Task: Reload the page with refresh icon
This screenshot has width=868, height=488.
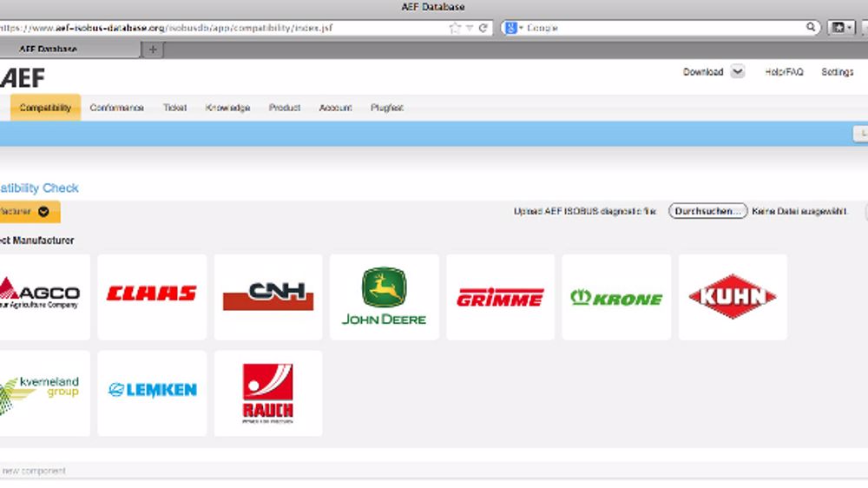Action: tap(483, 28)
